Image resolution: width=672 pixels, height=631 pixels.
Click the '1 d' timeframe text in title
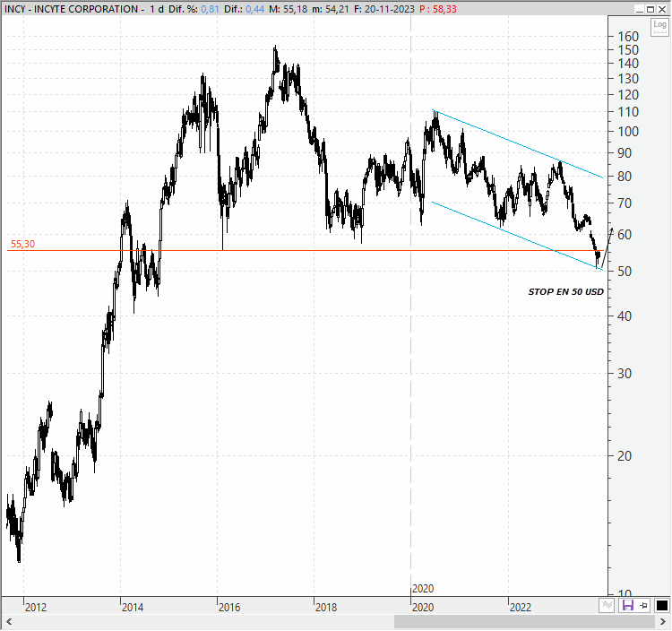(157, 9)
